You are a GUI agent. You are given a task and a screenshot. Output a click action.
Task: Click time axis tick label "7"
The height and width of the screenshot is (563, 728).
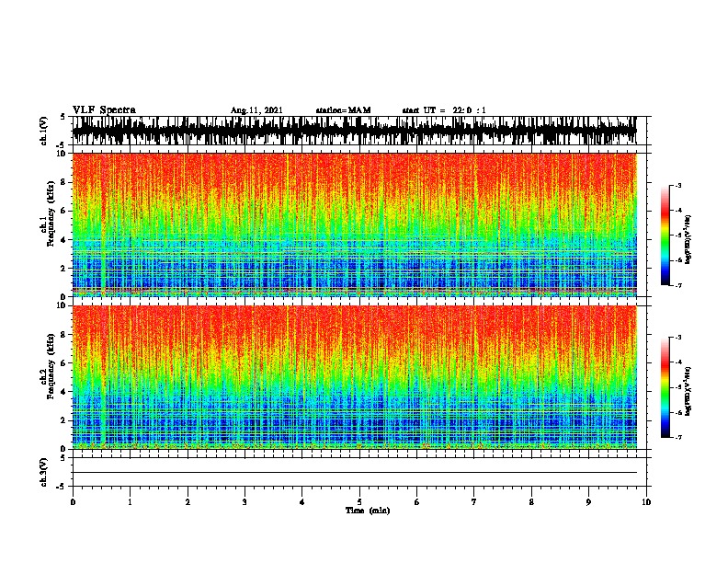tap(474, 502)
